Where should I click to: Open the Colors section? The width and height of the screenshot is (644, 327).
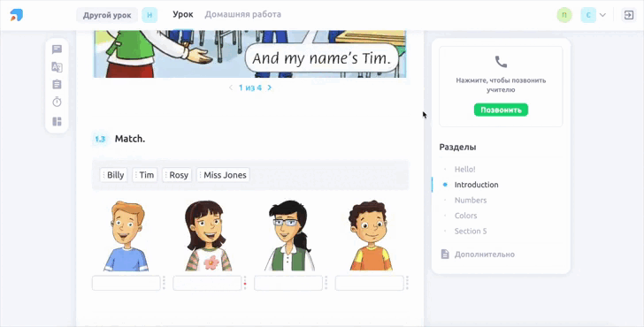tap(465, 216)
